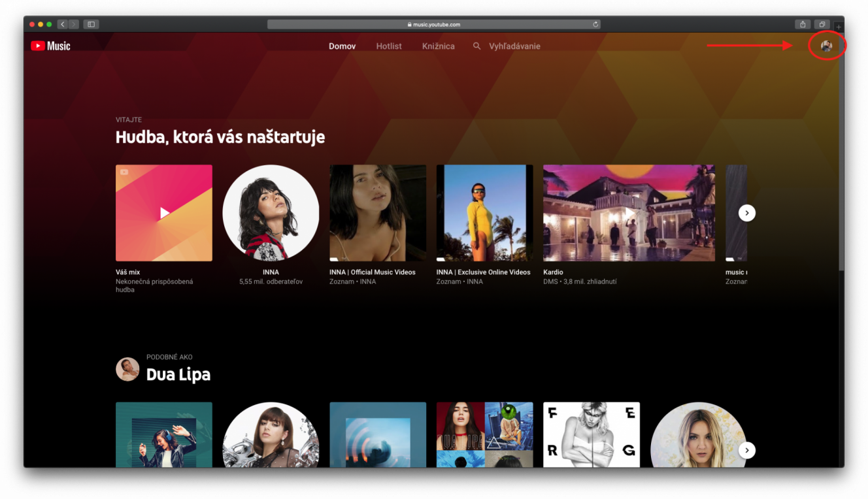Image resolution: width=868 pixels, height=499 pixels.
Task: Open the dancing woman headphones playlist thumbnail
Action: point(164,434)
